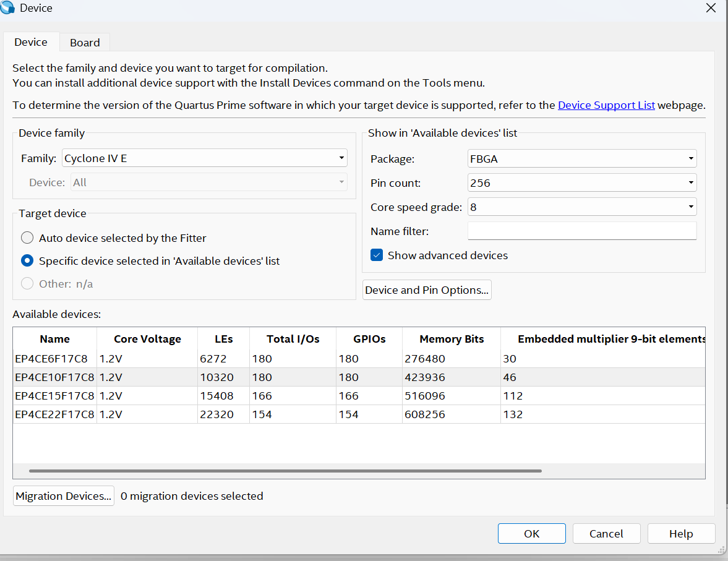Click the Migration Devices button
The width and height of the screenshot is (728, 561).
click(64, 496)
